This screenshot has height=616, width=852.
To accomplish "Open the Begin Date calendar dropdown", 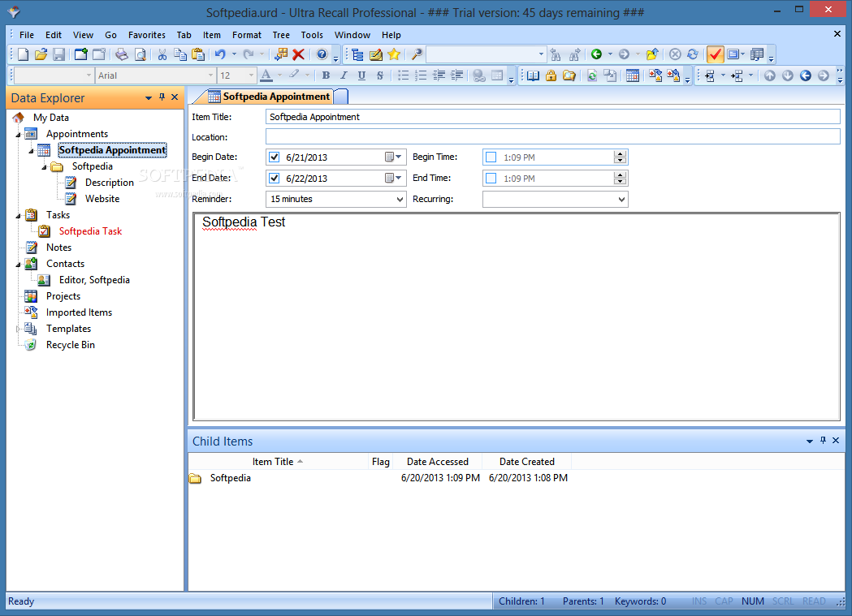I will pyautogui.click(x=393, y=157).
